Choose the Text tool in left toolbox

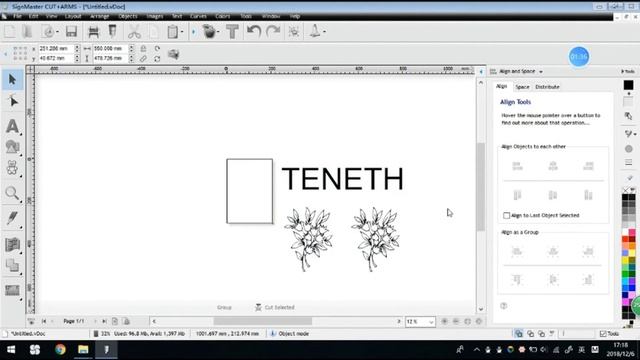[x=12, y=126]
